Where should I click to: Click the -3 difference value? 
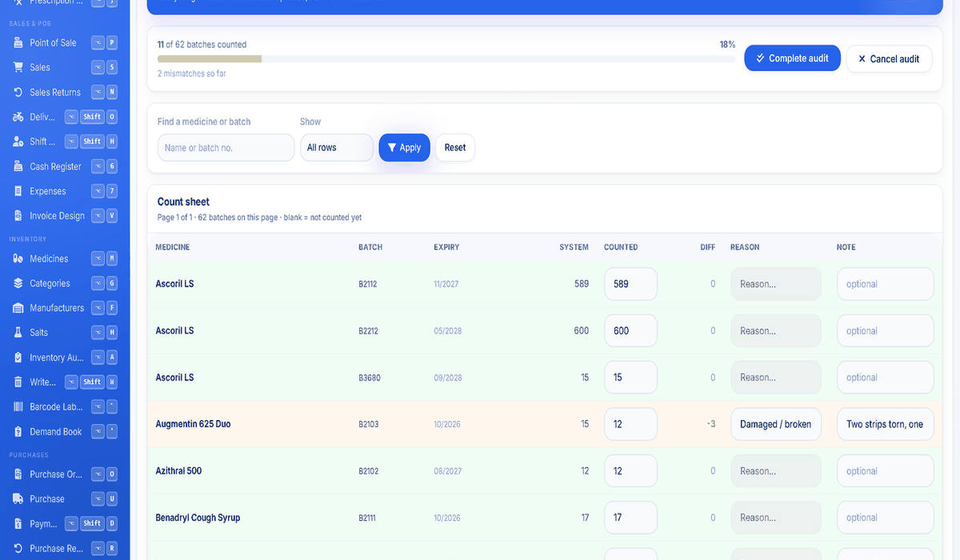pyautogui.click(x=710, y=424)
